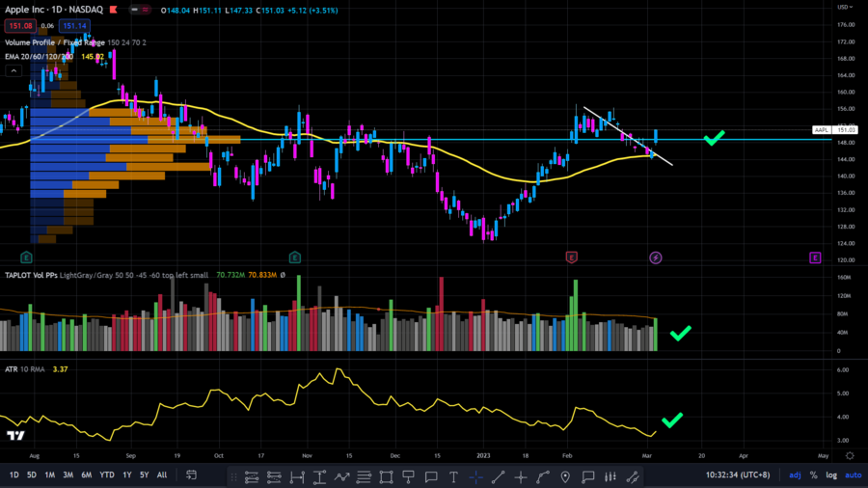Select the bars pattern tool icon
Image resolution: width=868 pixels, height=488 pixels.
click(610, 476)
